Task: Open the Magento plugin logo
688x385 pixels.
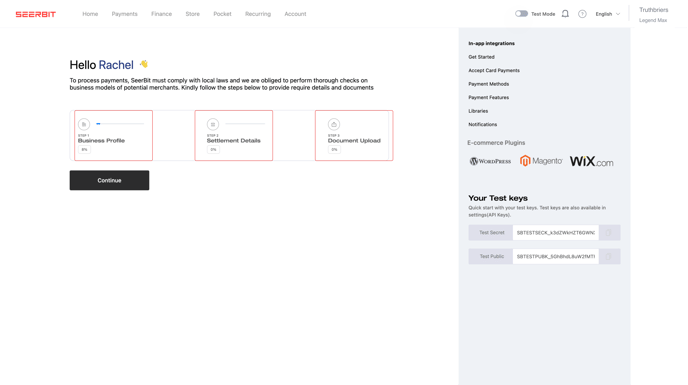Action: click(x=541, y=161)
